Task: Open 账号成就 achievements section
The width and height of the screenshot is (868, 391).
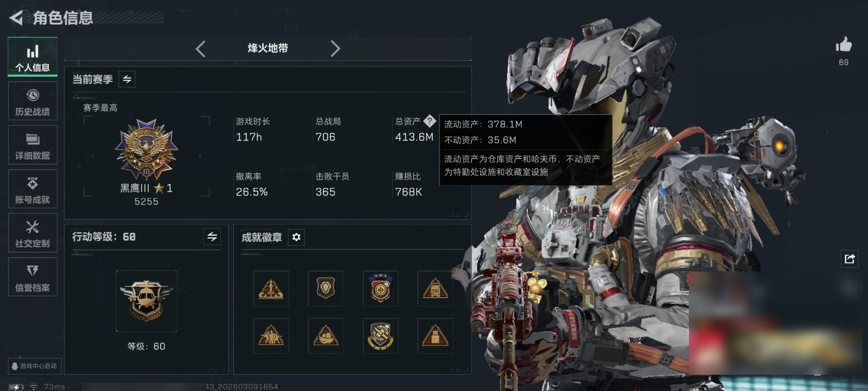Action: point(33,189)
